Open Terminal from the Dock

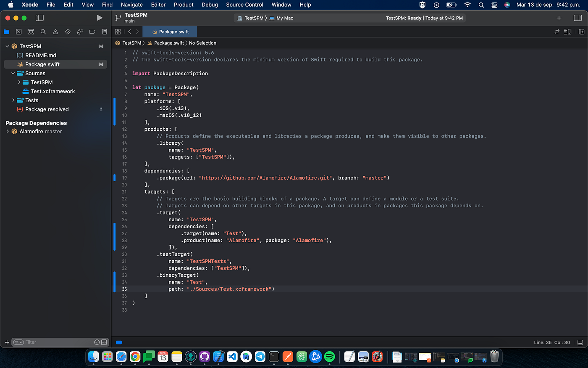click(274, 357)
